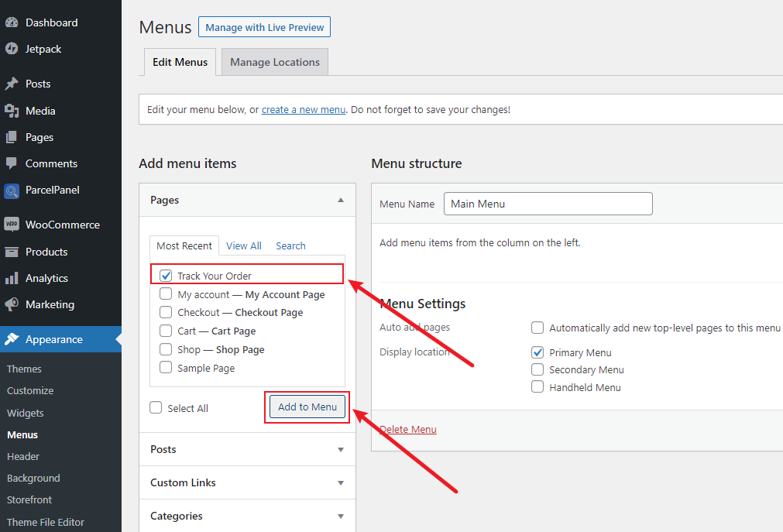
Task: Open Header in the Appearance submenu
Action: coord(23,457)
